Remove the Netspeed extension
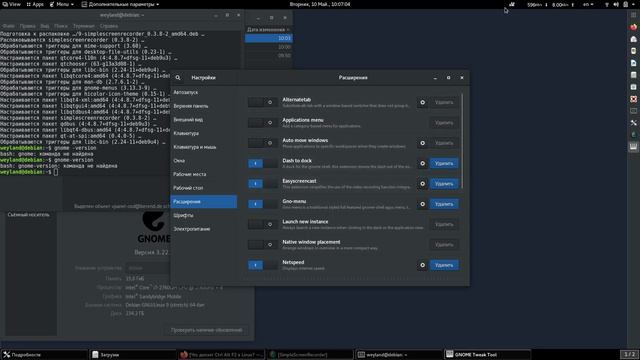The image size is (640, 360). pyautogui.click(x=444, y=265)
